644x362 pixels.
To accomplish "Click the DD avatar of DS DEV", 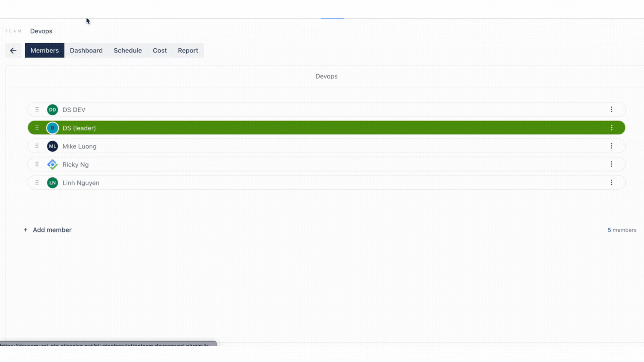I will click(x=53, y=110).
